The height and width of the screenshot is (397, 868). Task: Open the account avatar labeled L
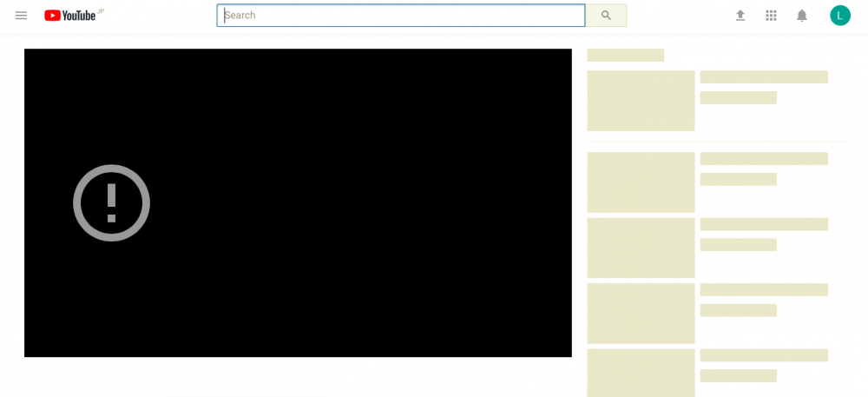pos(839,16)
